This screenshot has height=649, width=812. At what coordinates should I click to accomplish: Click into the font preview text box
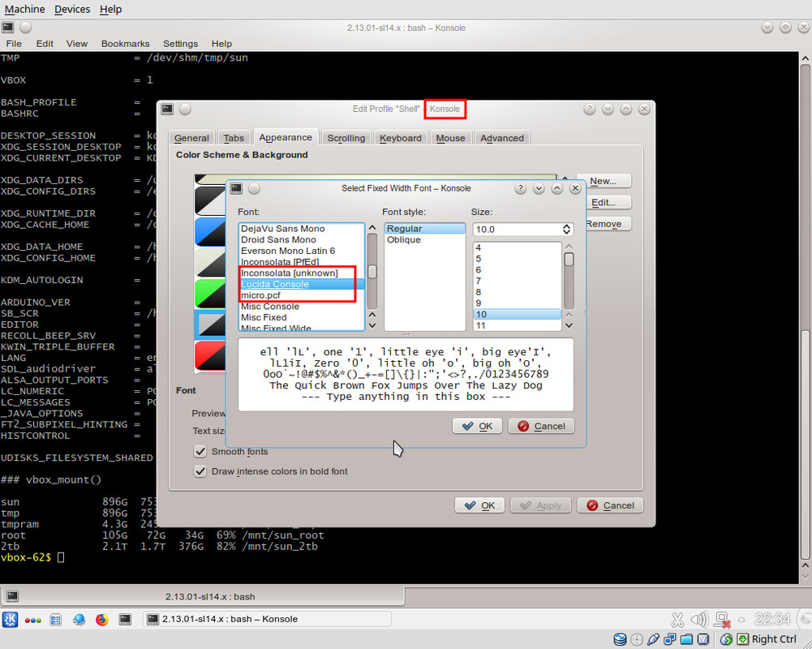pos(406,375)
